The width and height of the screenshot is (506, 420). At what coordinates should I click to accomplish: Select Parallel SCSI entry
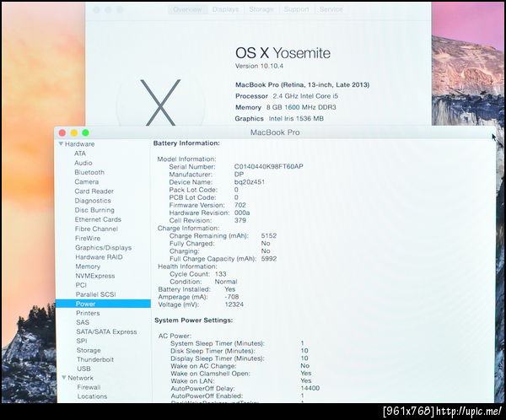[x=96, y=294]
